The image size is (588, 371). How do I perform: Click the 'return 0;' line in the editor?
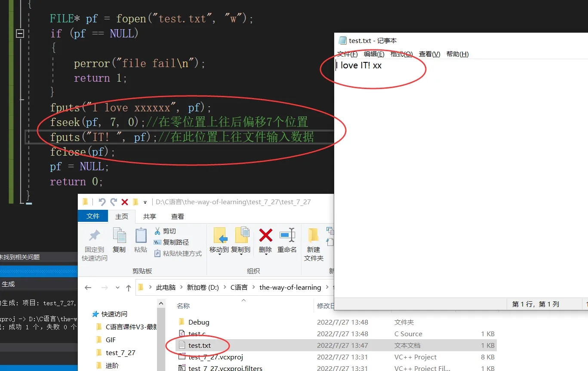(x=77, y=181)
